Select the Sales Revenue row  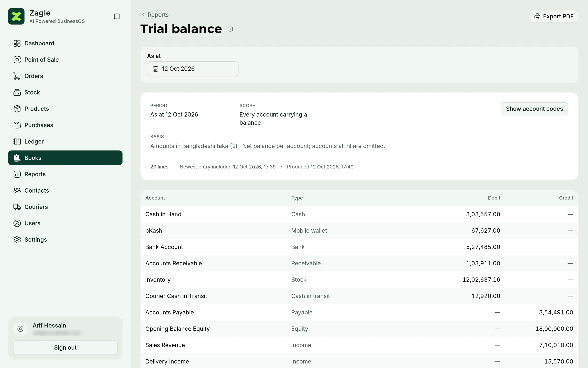pyautogui.click(x=359, y=345)
